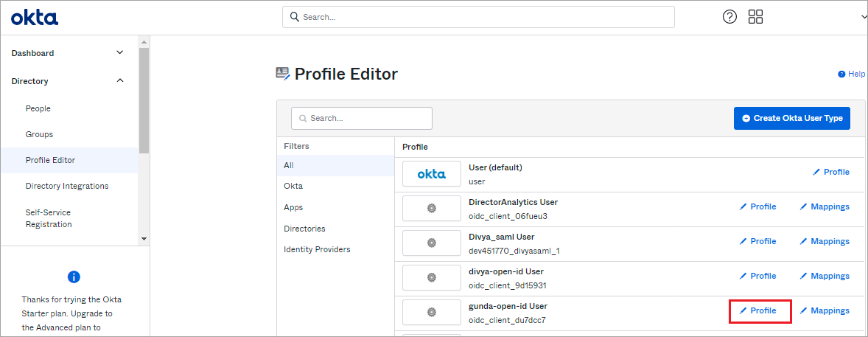Screen dimensions: 868x337
Task: Open Mappings for DirectorAnalytics User
Action: tap(825, 206)
